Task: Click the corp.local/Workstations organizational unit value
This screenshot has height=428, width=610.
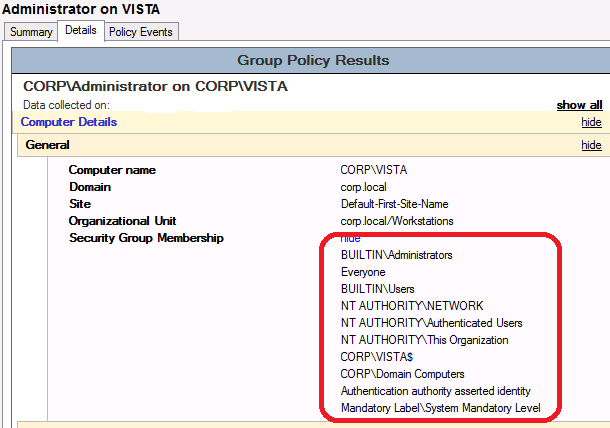Action: click(x=397, y=221)
